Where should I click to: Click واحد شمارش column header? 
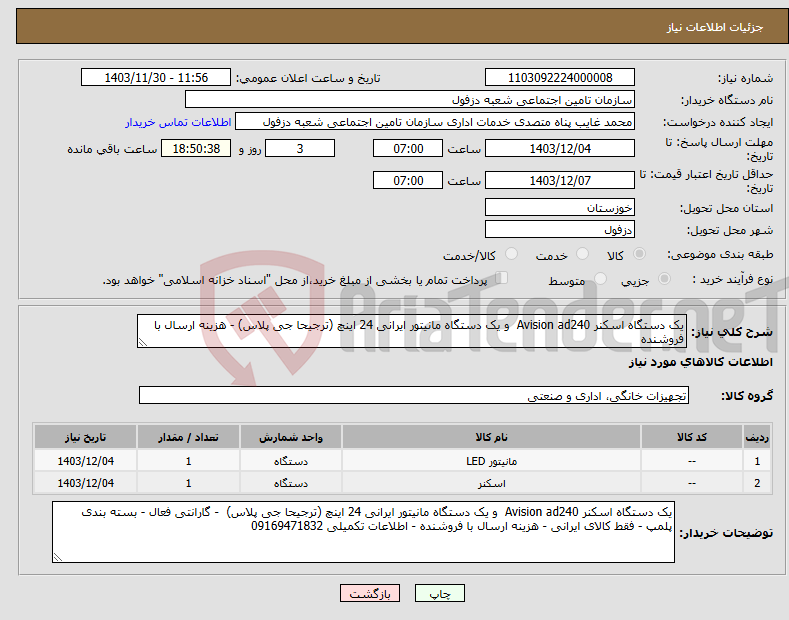click(x=291, y=437)
